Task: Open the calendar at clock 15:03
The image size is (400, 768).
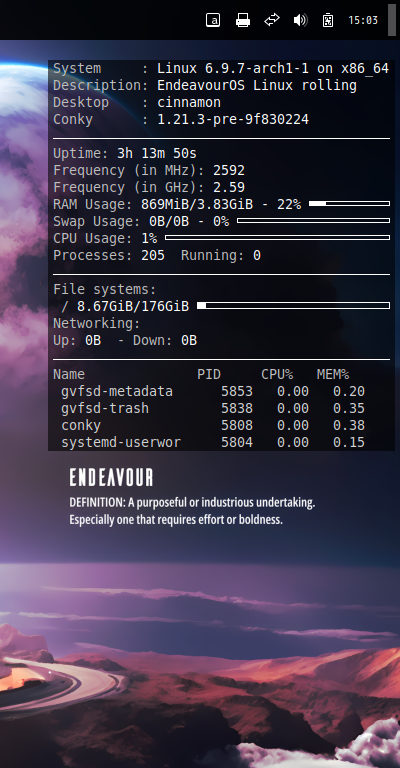Action: point(363,20)
